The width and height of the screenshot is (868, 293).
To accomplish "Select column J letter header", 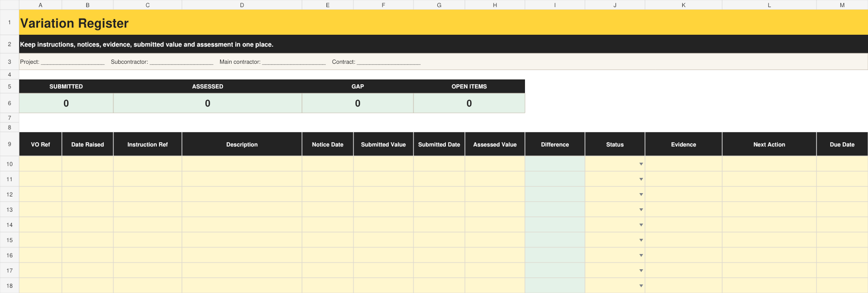I will tap(615, 5).
